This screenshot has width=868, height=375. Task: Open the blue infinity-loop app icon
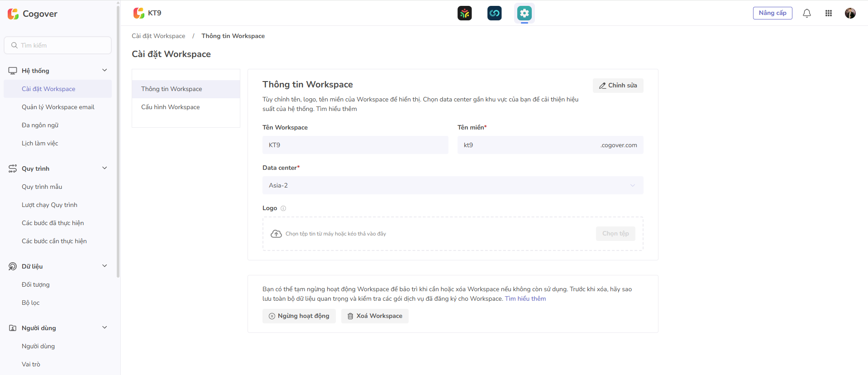point(494,13)
